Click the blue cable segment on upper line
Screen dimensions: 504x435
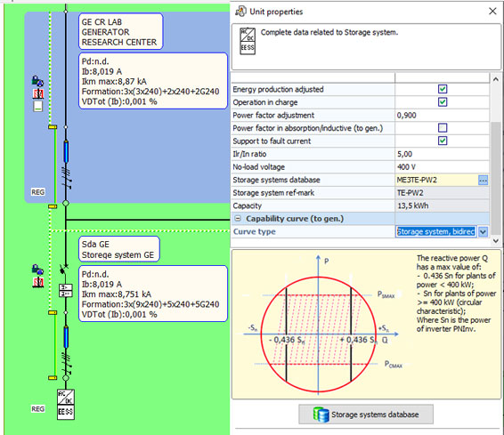pos(66,152)
